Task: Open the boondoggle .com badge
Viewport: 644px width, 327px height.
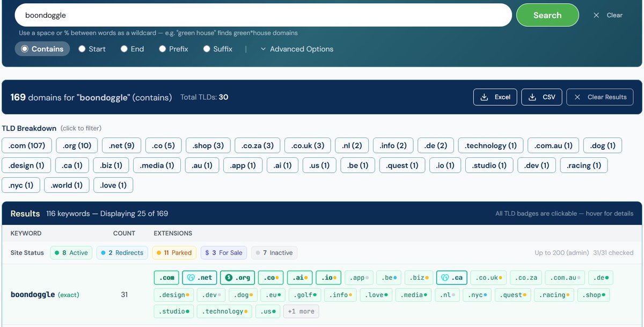Action: coord(166,278)
